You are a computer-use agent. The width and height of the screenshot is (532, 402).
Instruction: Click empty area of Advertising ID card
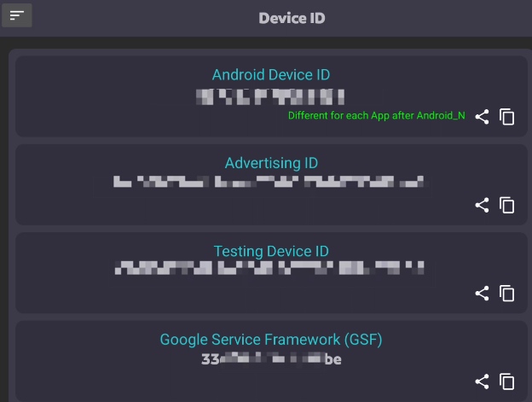238,207
